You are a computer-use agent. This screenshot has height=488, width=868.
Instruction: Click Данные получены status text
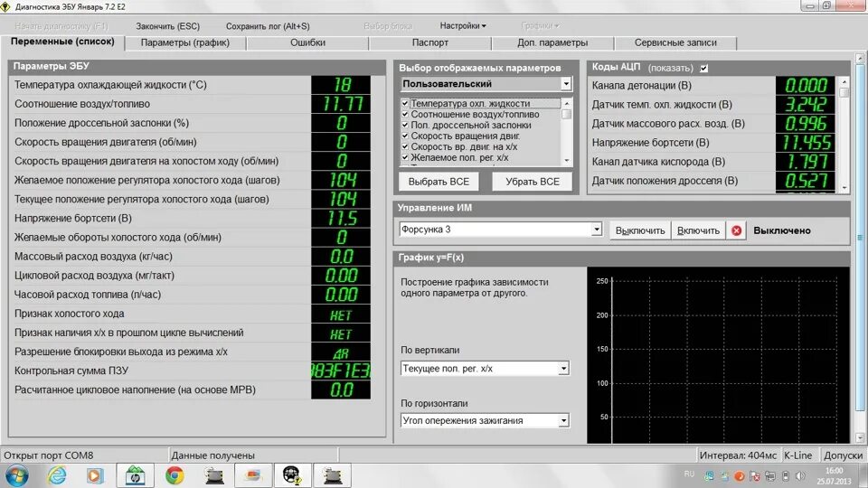(212, 455)
